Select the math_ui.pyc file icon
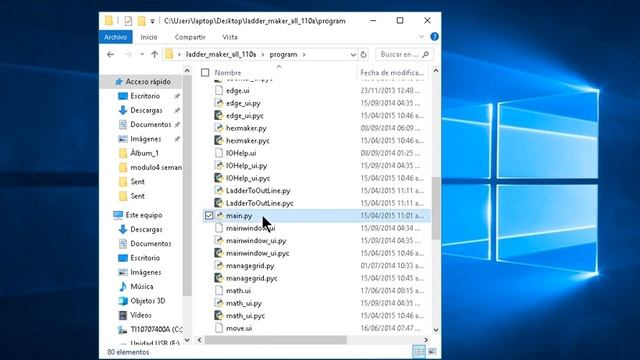 [219, 316]
